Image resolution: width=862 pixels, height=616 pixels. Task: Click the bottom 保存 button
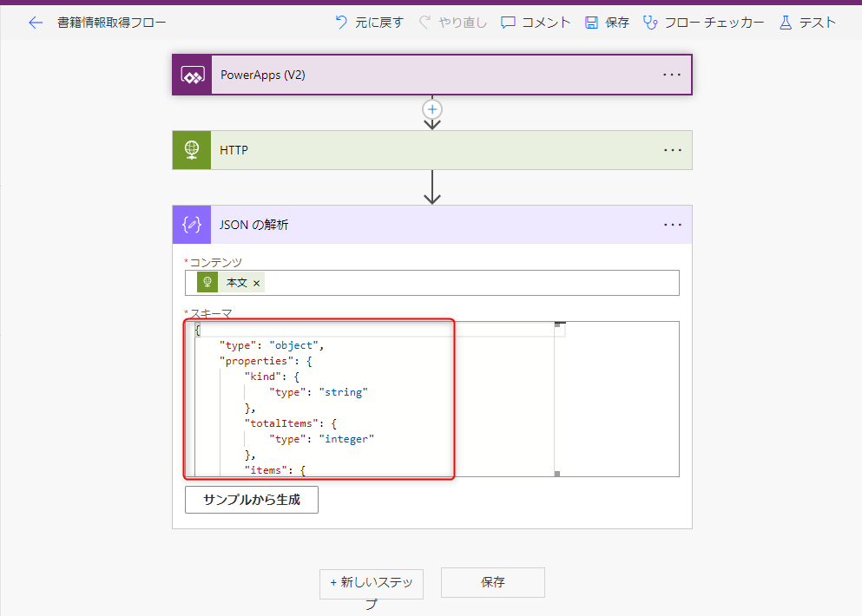(492, 582)
